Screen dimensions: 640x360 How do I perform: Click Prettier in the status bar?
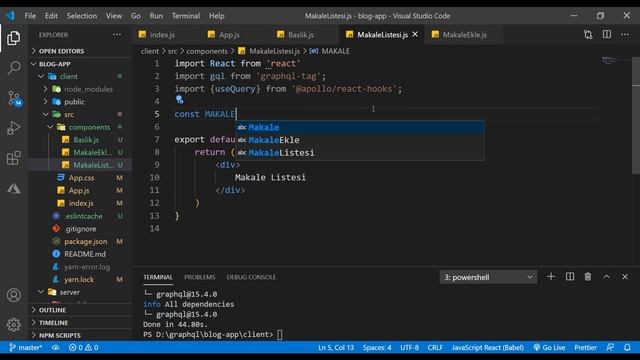[585, 347]
